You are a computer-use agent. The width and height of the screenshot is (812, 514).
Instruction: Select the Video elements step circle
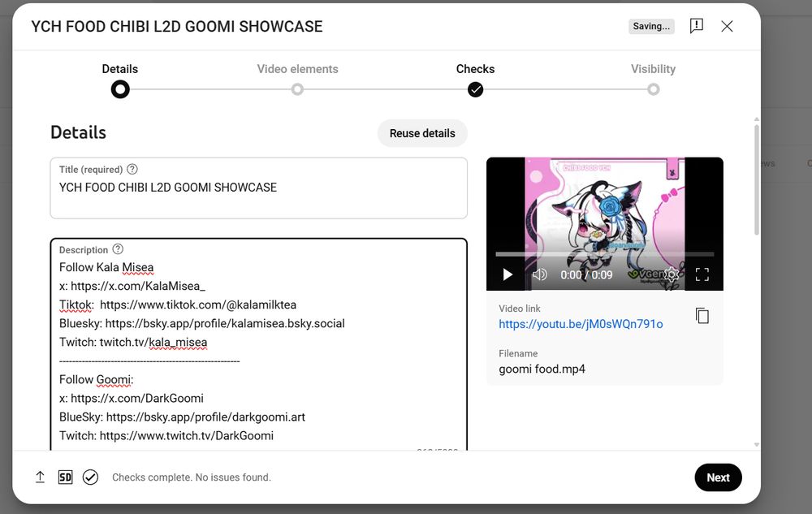coord(297,89)
